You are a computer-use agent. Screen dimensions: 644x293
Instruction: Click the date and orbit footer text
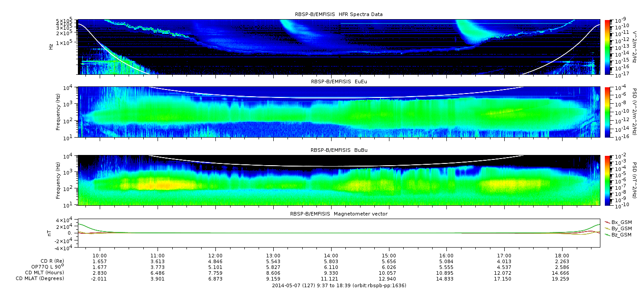[339, 285]
